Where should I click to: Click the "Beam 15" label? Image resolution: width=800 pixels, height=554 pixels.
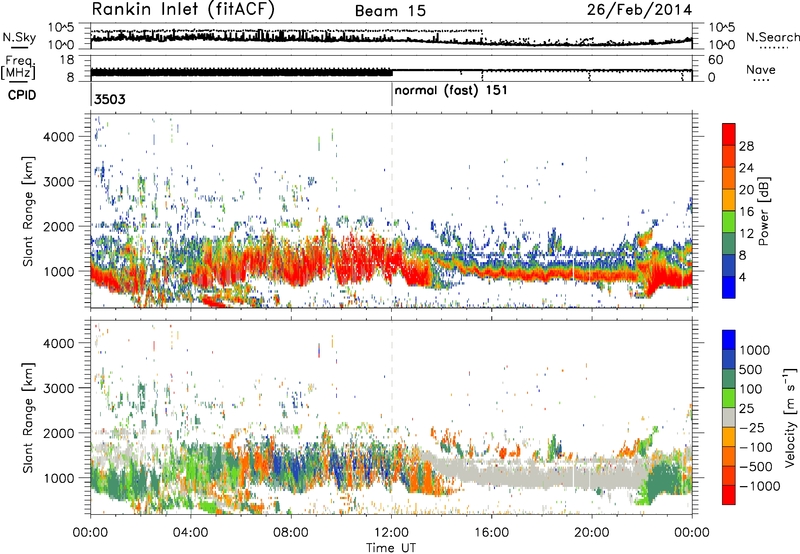[390, 11]
